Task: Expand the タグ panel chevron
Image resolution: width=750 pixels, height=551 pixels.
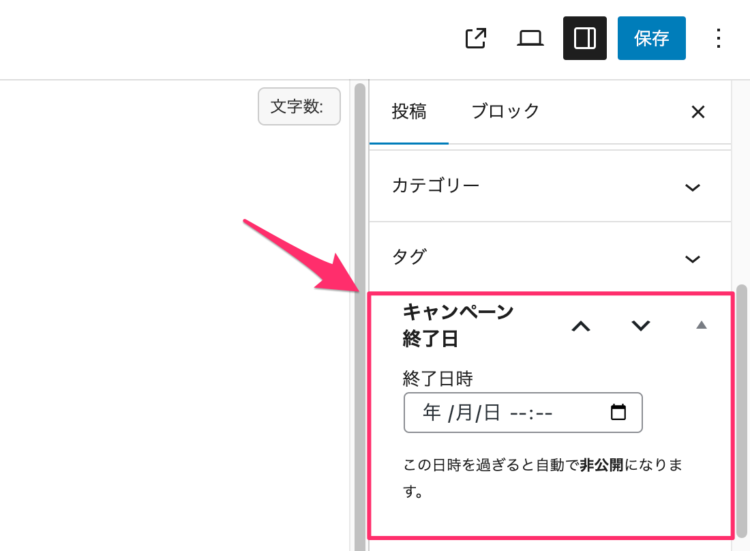Action: coord(692,259)
